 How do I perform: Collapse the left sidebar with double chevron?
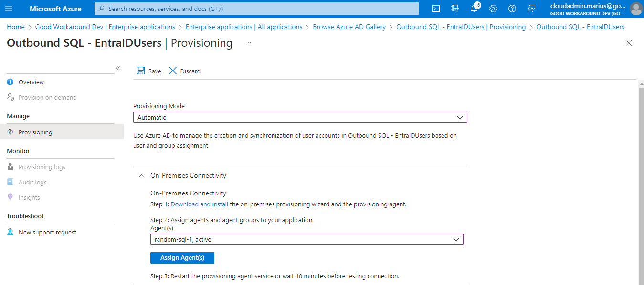(118, 69)
